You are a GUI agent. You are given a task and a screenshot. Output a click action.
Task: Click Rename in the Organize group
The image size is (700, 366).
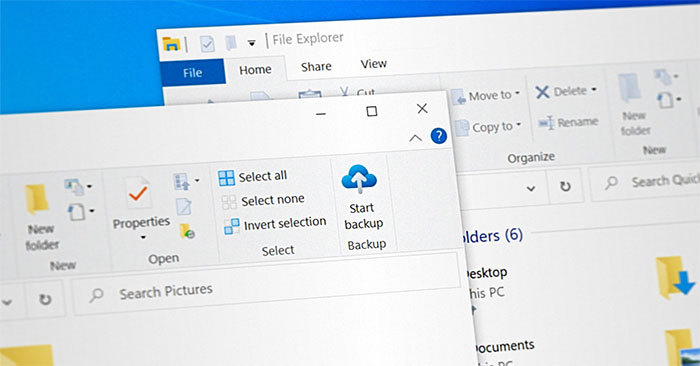567,122
